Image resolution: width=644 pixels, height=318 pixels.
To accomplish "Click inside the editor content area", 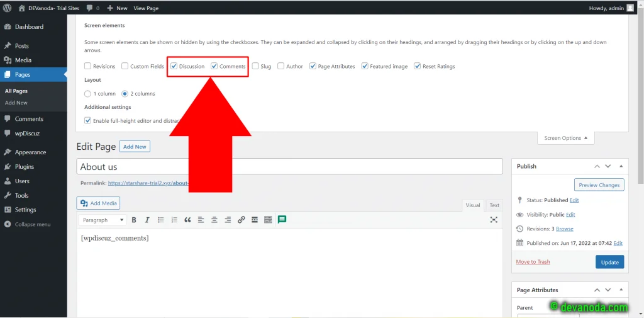I will 289,273.
